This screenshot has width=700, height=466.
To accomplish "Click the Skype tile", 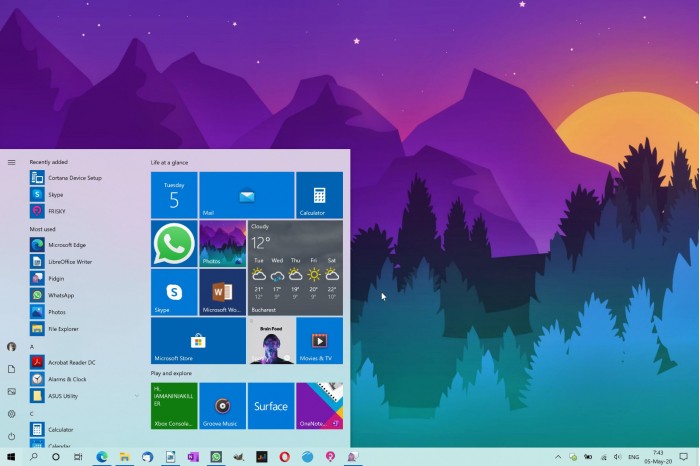I will pyautogui.click(x=174, y=292).
